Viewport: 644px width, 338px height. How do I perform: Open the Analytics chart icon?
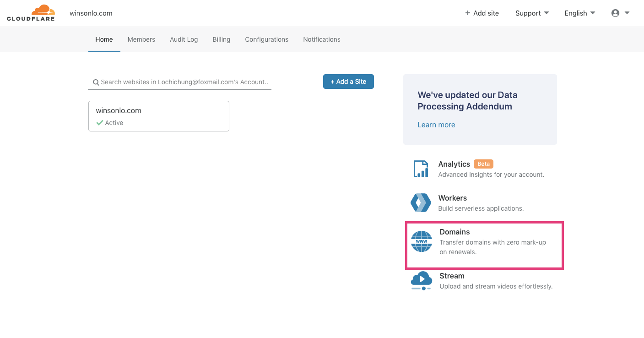click(421, 169)
